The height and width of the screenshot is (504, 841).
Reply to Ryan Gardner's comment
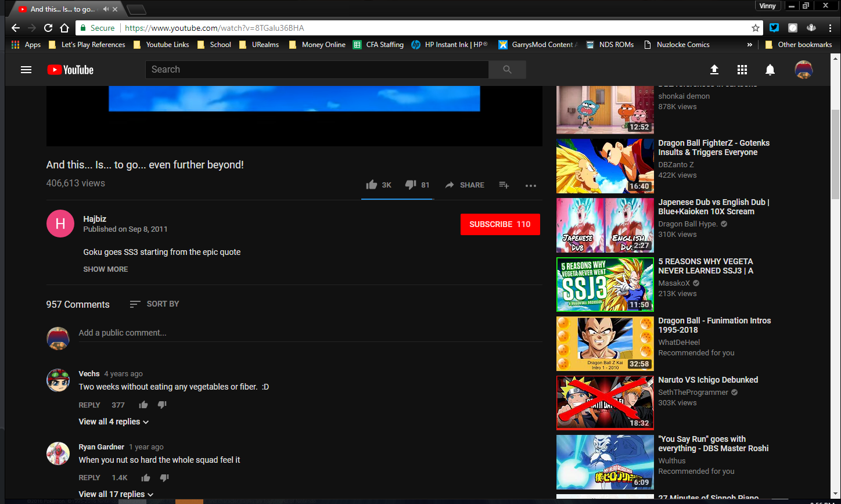[x=89, y=478]
